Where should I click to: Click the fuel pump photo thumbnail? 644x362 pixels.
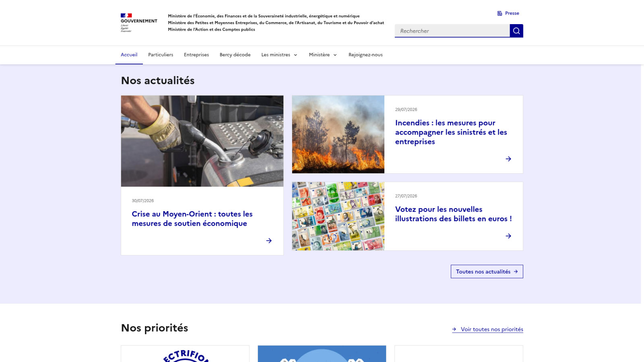tap(202, 141)
